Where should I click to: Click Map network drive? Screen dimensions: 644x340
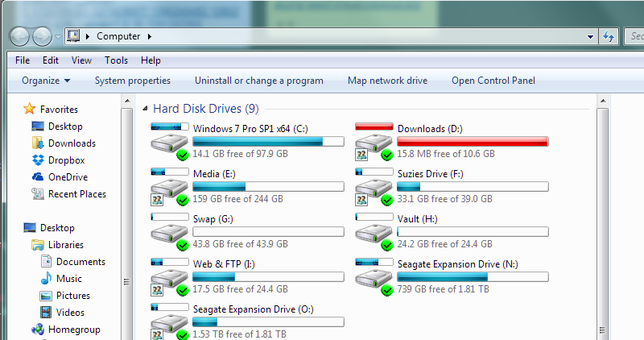pos(388,81)
